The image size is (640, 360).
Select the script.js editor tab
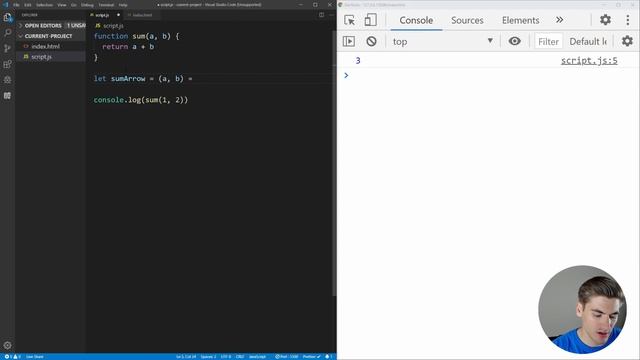[104, 15]
